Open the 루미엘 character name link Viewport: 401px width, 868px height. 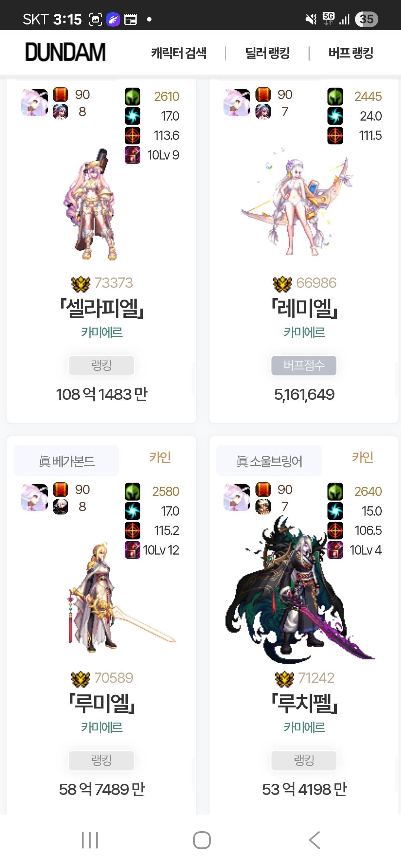coord(102,703)
